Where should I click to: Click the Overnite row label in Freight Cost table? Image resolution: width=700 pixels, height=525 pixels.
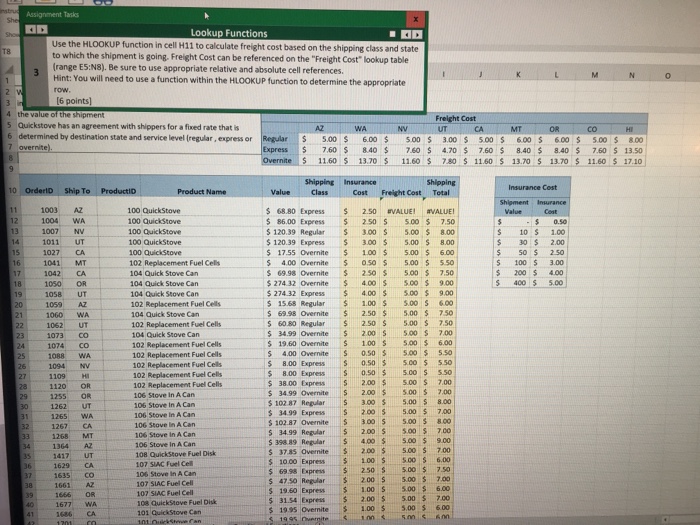(x=279, y=160)
